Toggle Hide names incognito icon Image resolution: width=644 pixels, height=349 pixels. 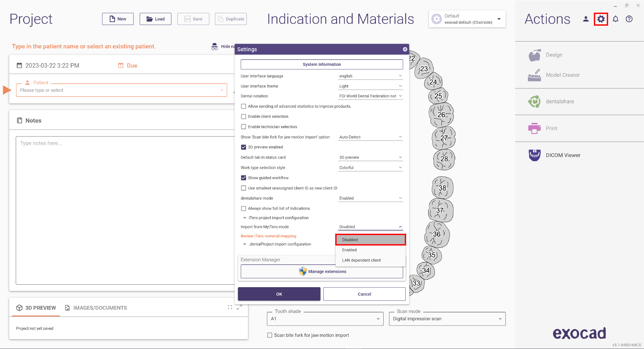tap(215, 47)
